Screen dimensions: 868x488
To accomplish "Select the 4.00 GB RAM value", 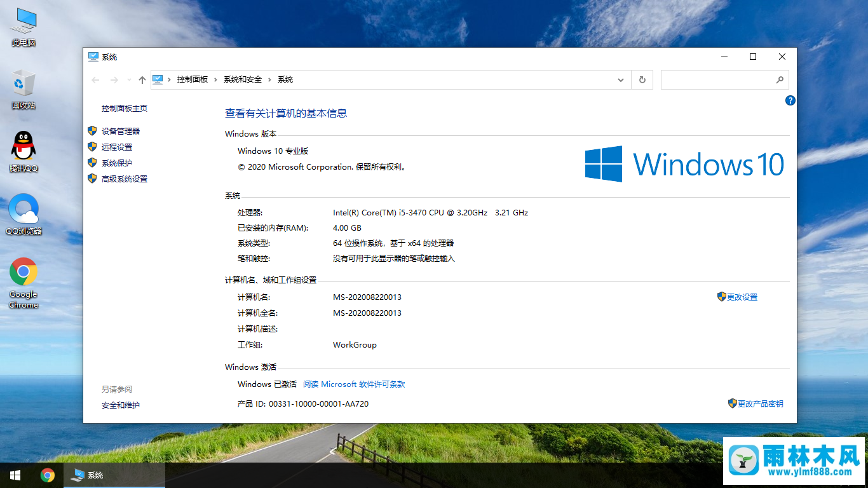I will click(347, 228).
